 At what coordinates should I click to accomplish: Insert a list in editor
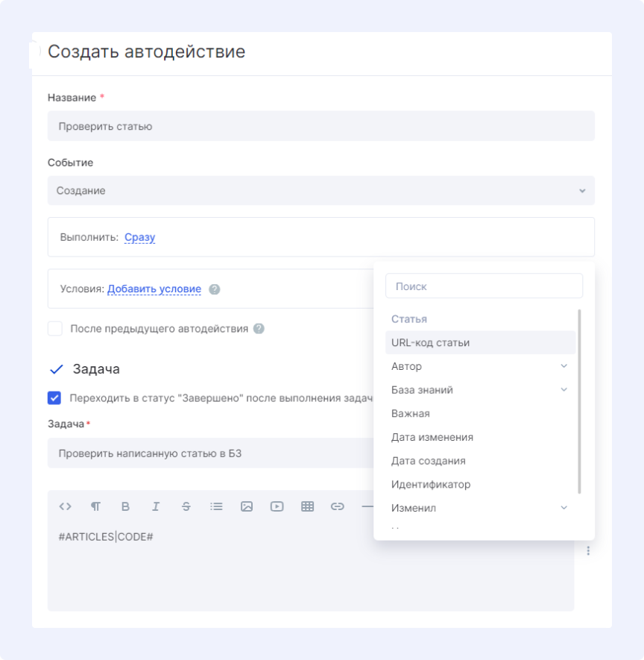(x=216, y=506)
